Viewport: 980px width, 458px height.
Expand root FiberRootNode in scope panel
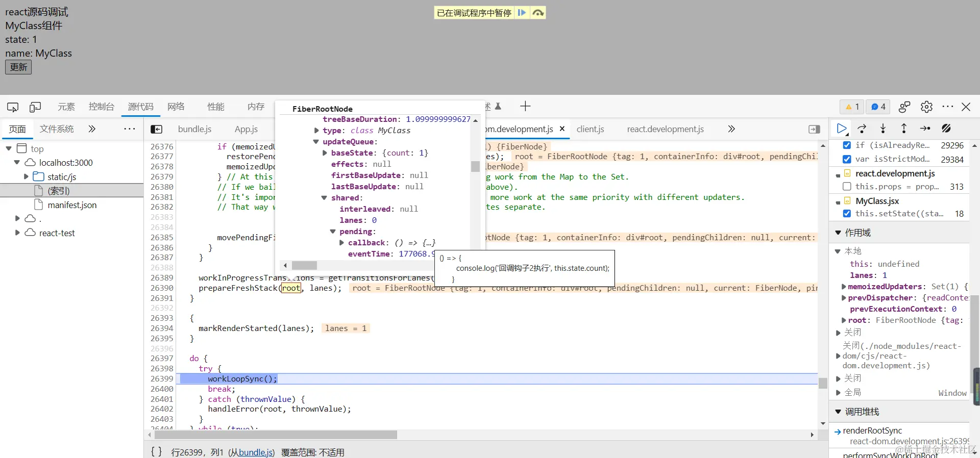click(844, 320)
